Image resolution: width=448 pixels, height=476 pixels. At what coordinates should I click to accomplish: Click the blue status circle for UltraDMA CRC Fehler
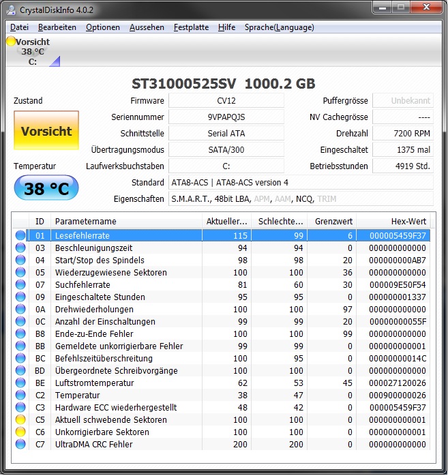tap(20, 445)
